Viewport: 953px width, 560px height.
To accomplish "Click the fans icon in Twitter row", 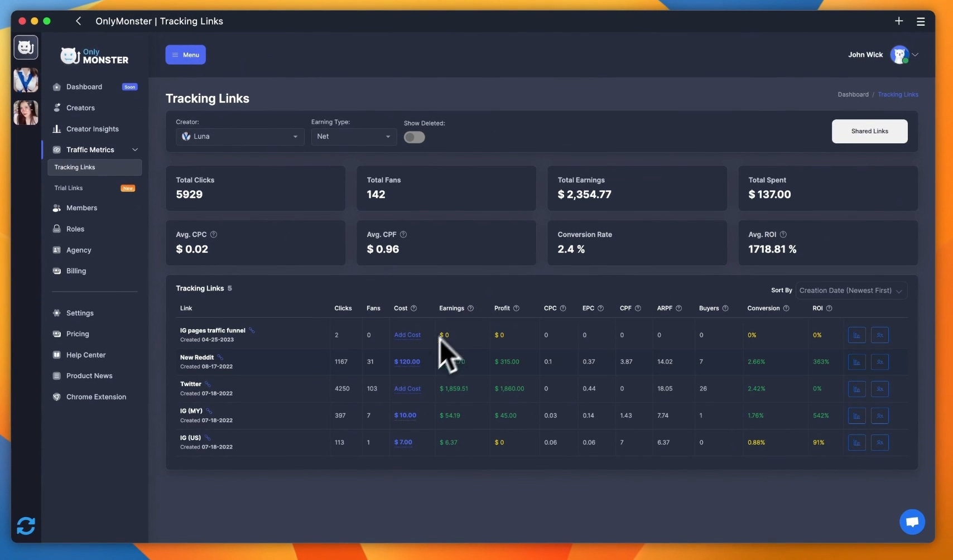I will [x=879, y=389].
